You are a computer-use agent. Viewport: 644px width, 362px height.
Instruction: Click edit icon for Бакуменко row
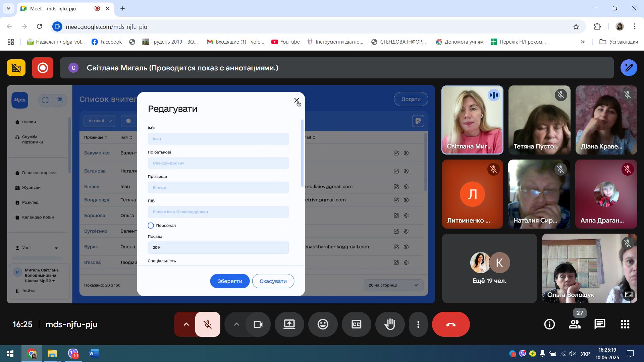point(396,153)
